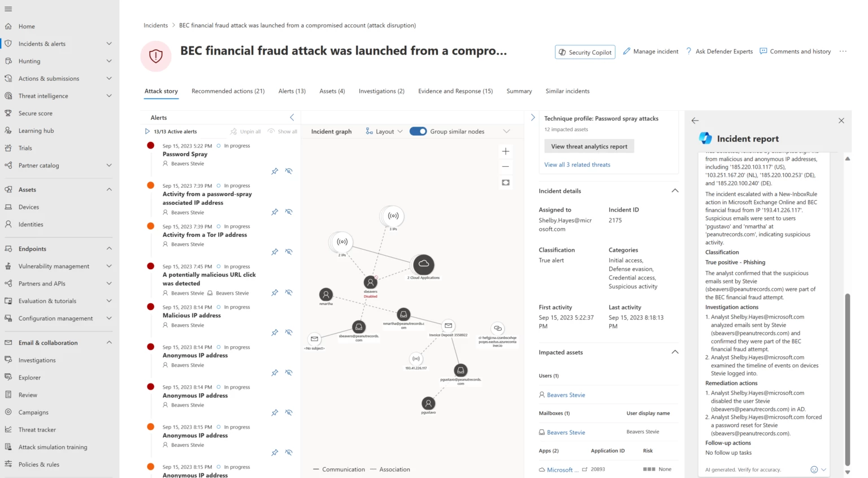Image resolution: width=868 pixels, height=478 pixels.
Task: Zoom out on incident graph
Action: [506, 167]
